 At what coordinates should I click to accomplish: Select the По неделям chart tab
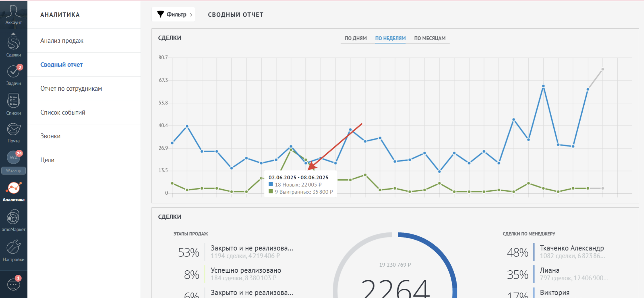(x=390, y=38)
